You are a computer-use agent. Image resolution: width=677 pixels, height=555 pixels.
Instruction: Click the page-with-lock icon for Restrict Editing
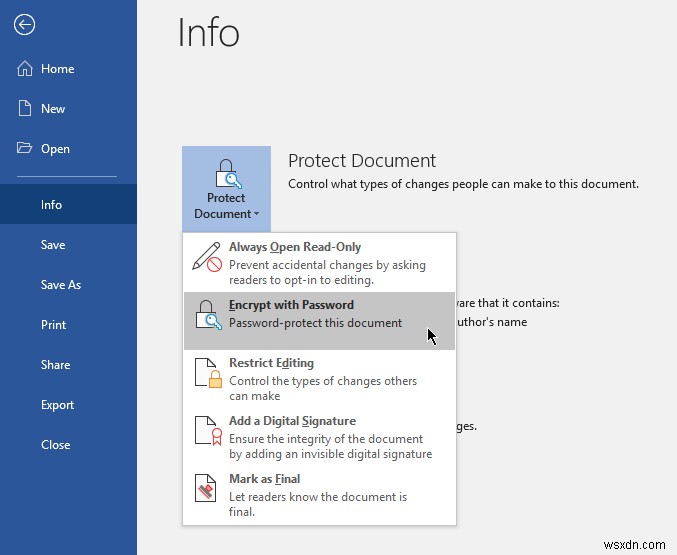209,373
